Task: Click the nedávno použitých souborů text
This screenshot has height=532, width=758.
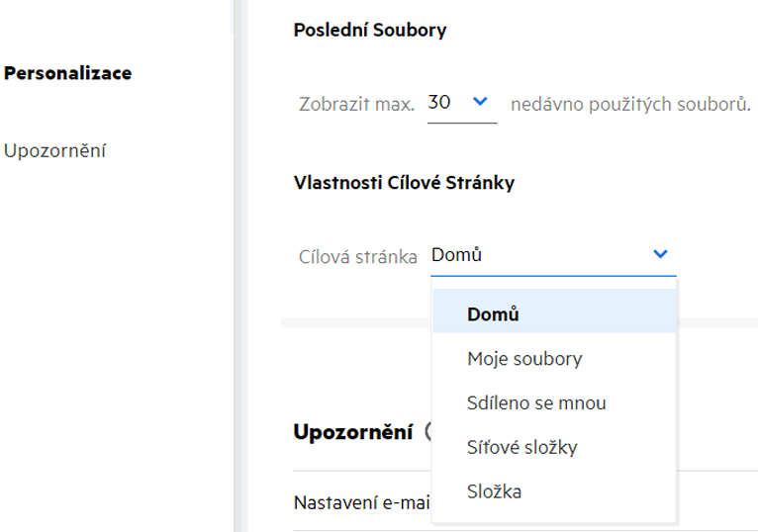Action: [x=630, y=103]
